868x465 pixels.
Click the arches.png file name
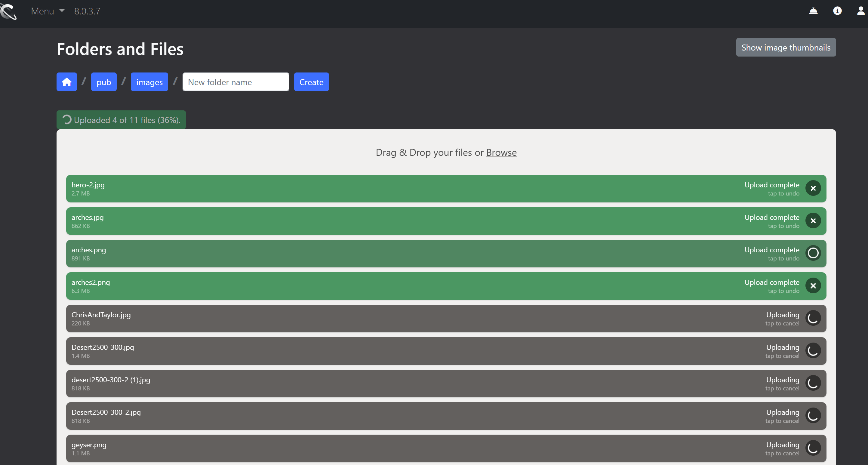(89, 250)
